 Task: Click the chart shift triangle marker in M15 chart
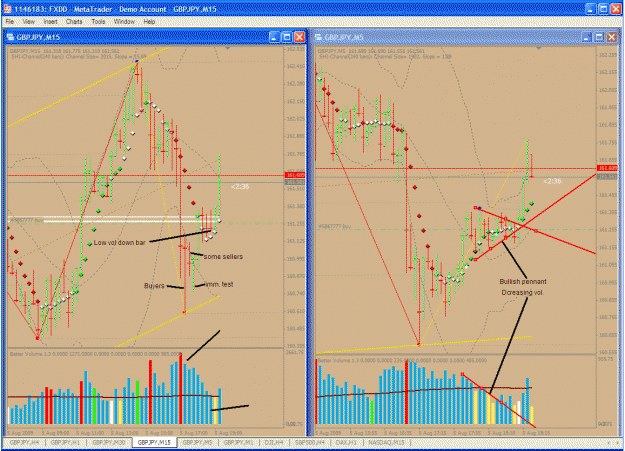point(228,48)
